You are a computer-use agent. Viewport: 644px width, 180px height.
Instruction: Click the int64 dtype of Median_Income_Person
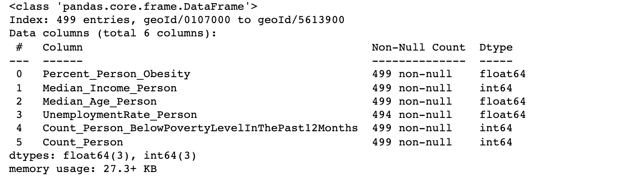click(x=496, y=88)
